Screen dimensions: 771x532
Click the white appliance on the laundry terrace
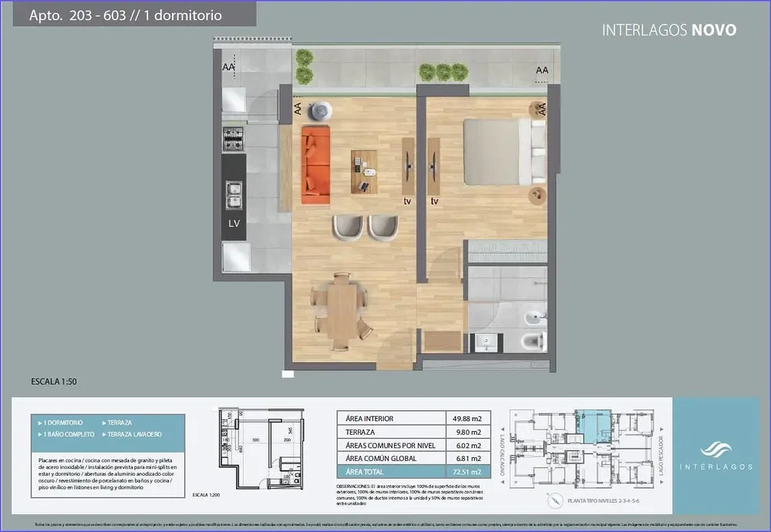[x=234, y=99]
